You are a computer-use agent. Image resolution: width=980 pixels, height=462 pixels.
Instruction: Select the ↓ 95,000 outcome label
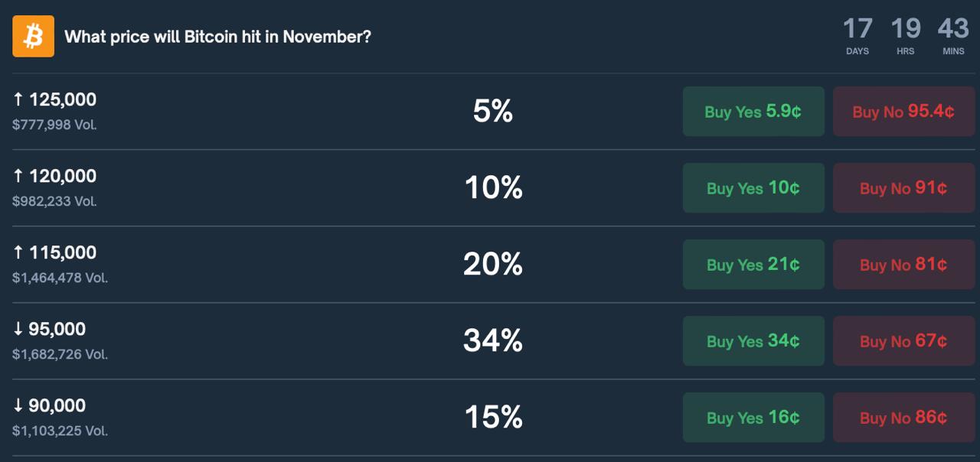coord(50,329)
